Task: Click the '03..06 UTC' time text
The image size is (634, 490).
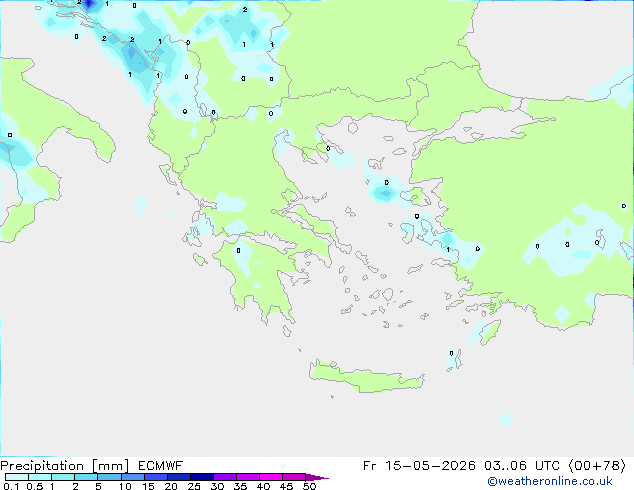Action: click(x=522, y=466)
